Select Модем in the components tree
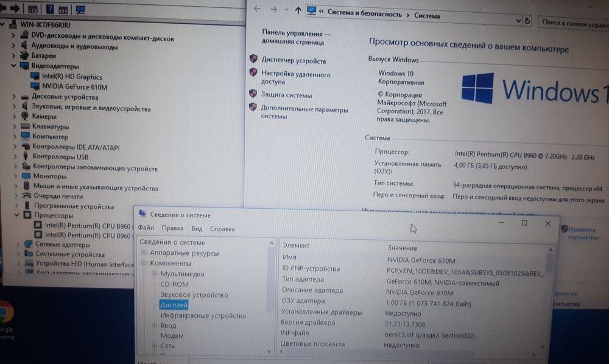 pos(172,335)
